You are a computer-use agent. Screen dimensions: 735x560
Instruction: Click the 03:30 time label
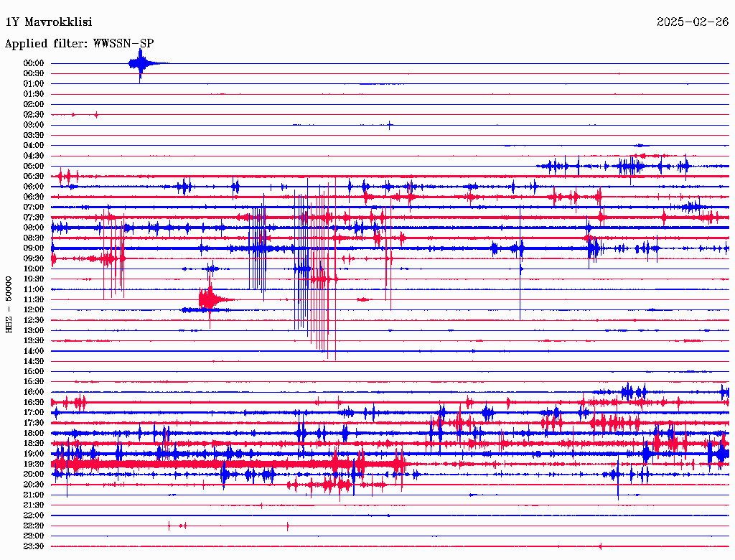point(34,136)
